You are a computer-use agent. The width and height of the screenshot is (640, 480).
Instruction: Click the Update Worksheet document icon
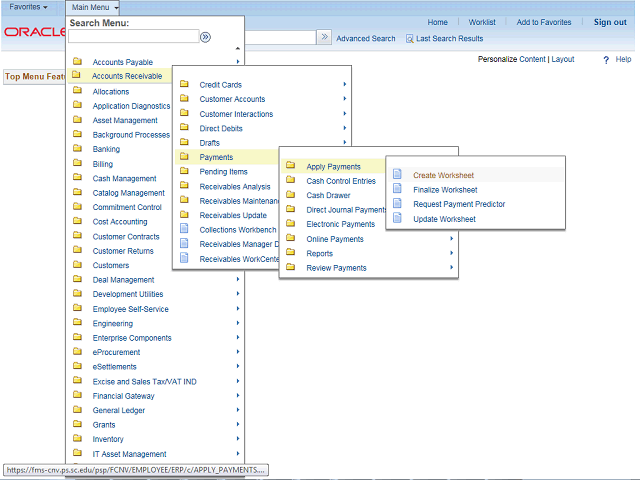[397, 219]
